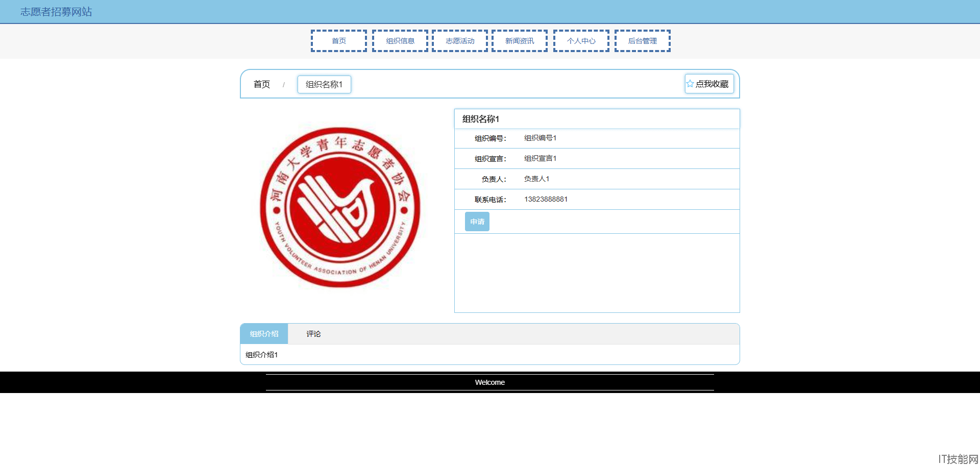Switch to the 组织介绍 tab

pos(264,334)
